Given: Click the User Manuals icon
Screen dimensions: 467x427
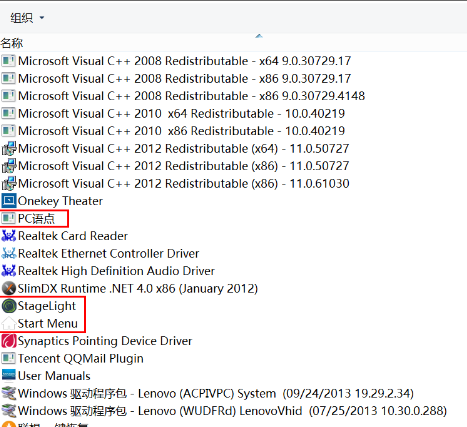Looking at the screenshot, I should coord(8,376).
